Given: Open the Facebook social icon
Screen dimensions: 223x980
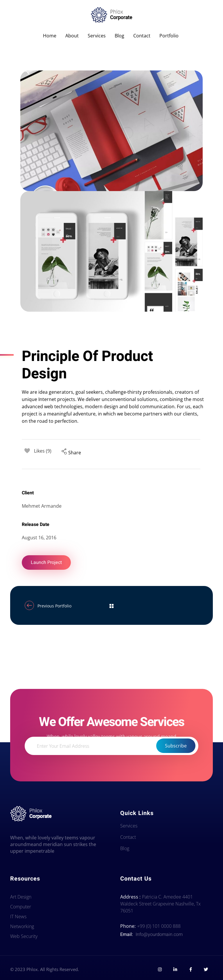Looking at the screenshot, I should (190, 969).
